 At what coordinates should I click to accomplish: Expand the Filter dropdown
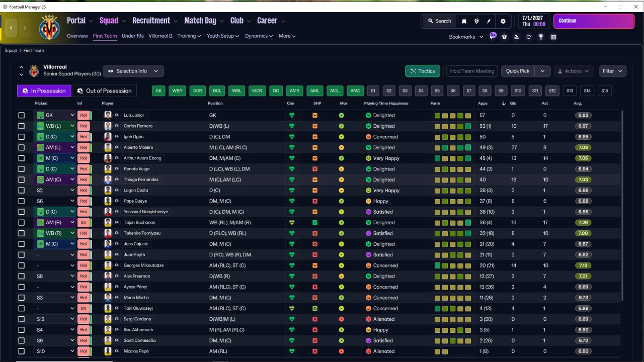[x=612, y=71]
